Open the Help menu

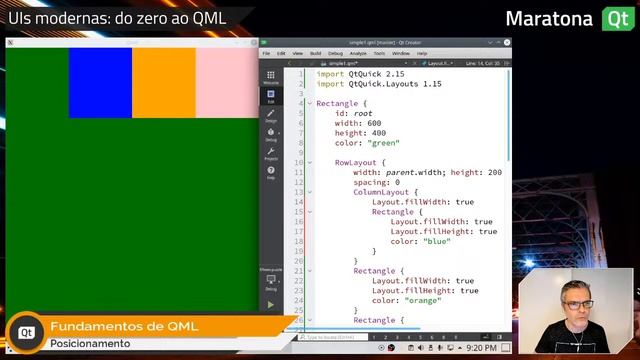[422, 53]
